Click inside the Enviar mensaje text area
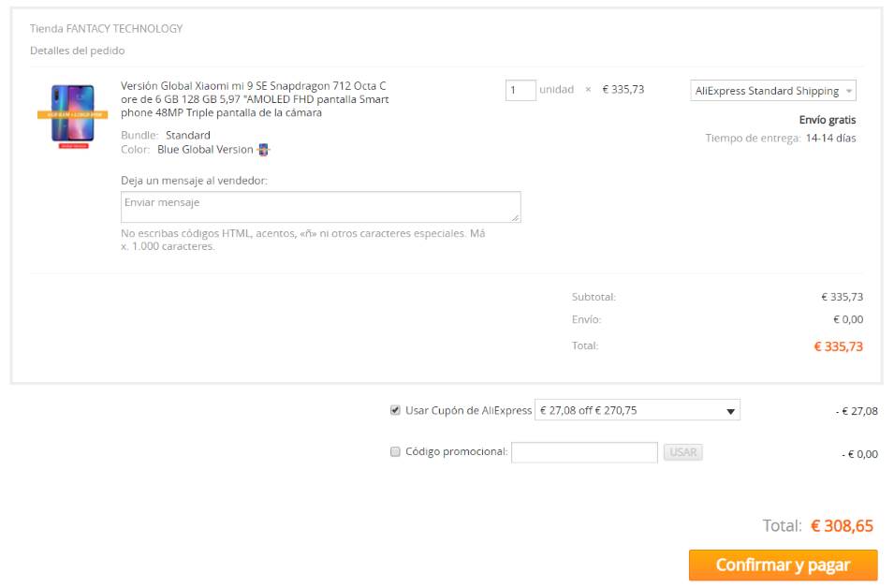 point(320,207)
